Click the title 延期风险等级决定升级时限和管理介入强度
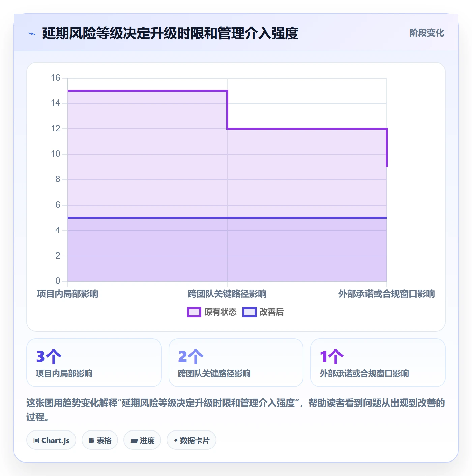The image size is (472, 476). [x=170, y=33]
